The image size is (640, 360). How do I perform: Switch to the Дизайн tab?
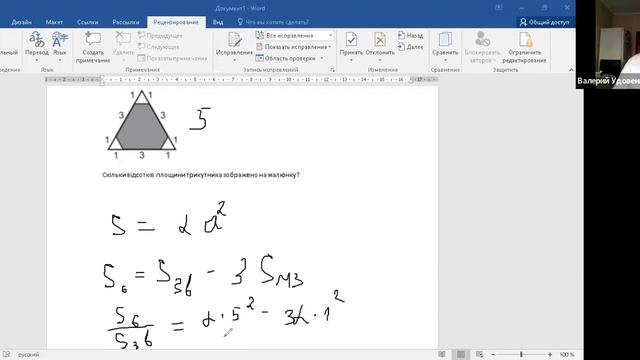22,22
